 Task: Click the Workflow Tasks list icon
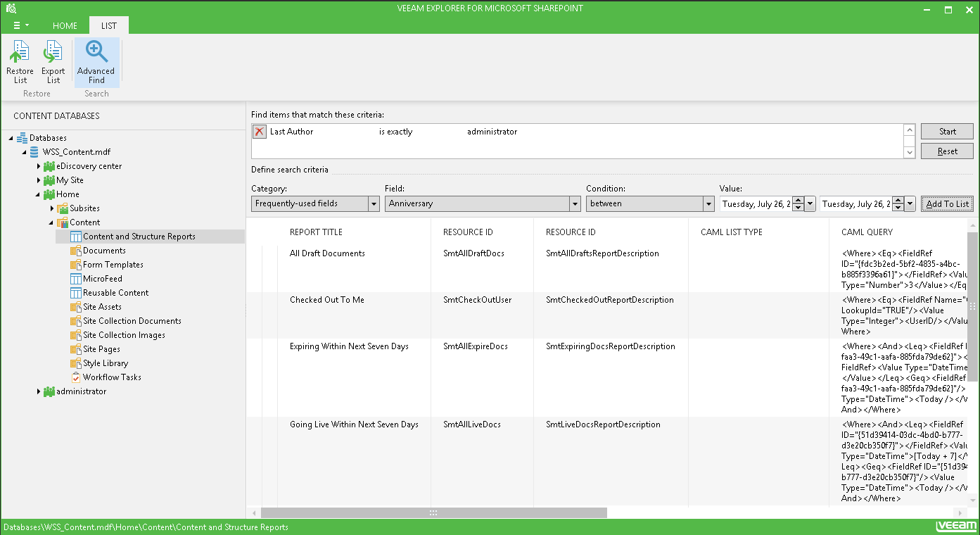[x=76, y=377]
